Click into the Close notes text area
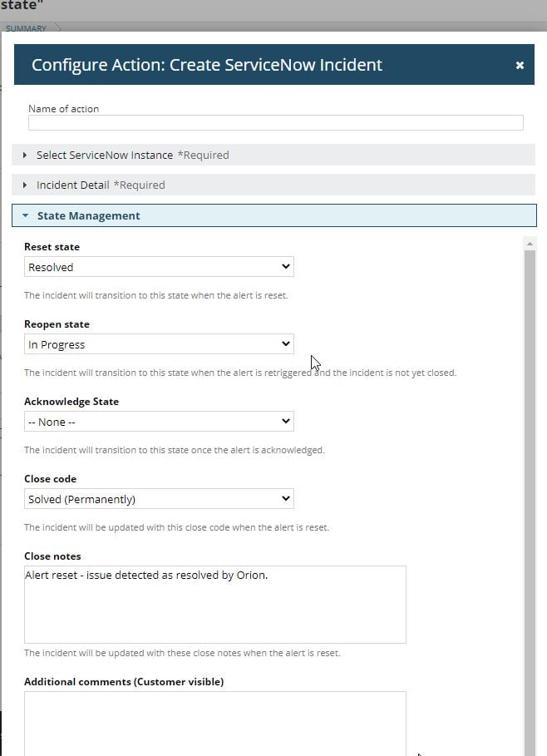 (214, 605)
